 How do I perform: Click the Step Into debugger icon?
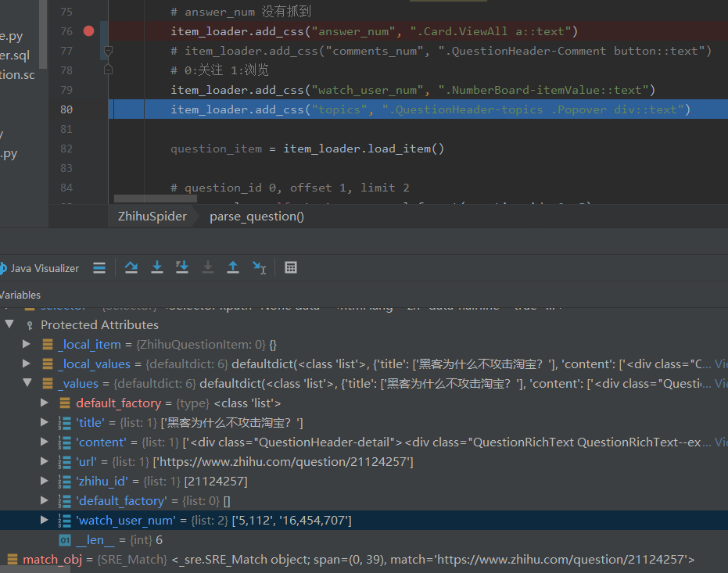157,267
